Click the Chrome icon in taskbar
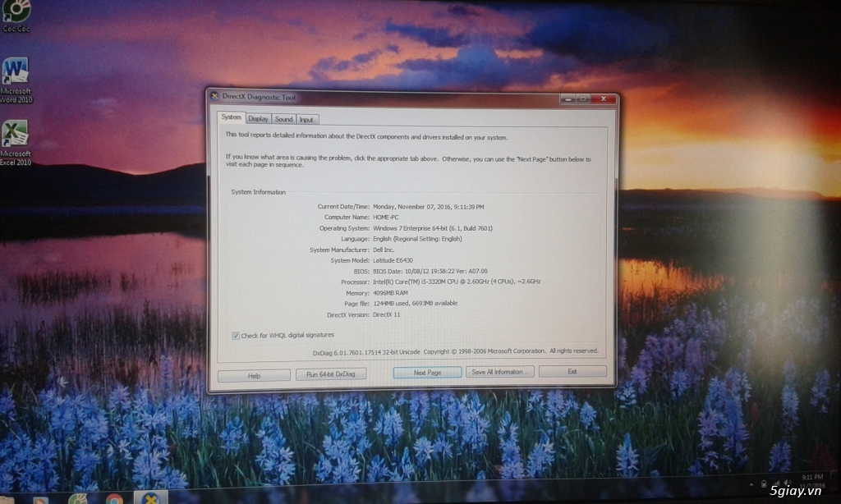 click(x=114, y=499)
